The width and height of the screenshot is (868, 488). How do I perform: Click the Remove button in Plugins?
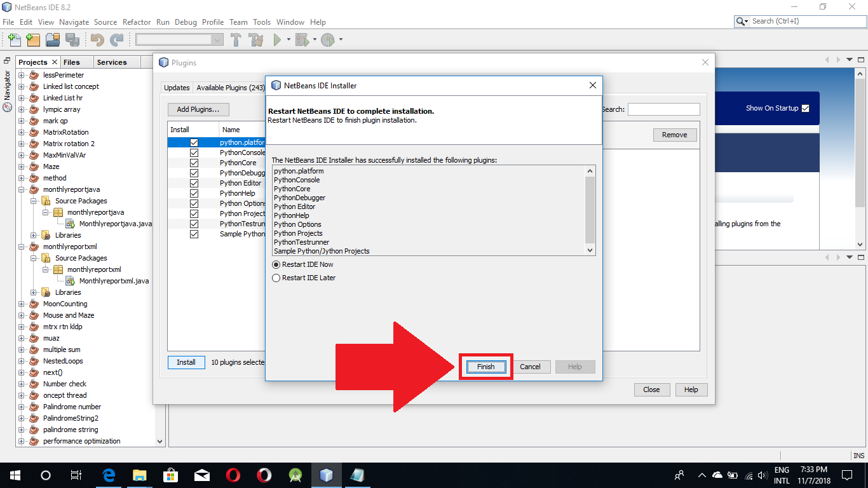(675, 135)
